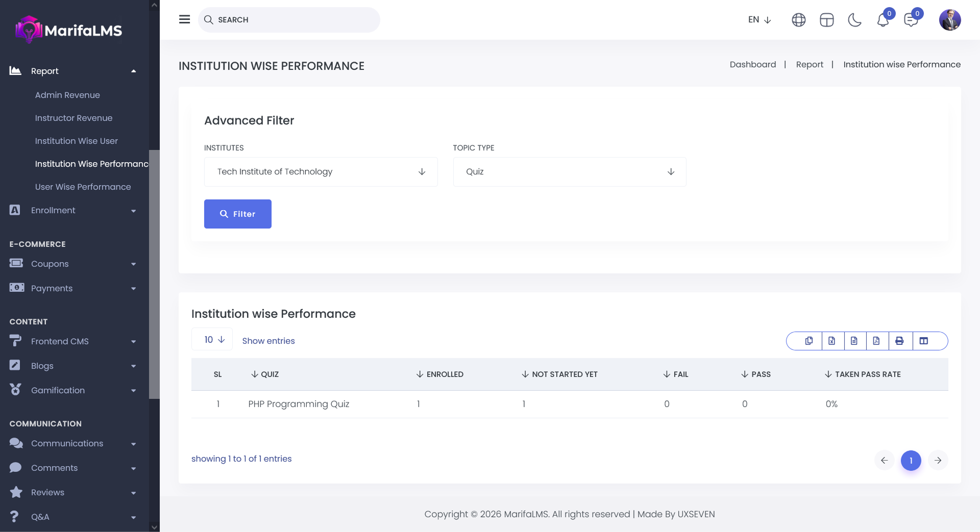
Task: Open the Topic Type dropdown
Action: 569,172
